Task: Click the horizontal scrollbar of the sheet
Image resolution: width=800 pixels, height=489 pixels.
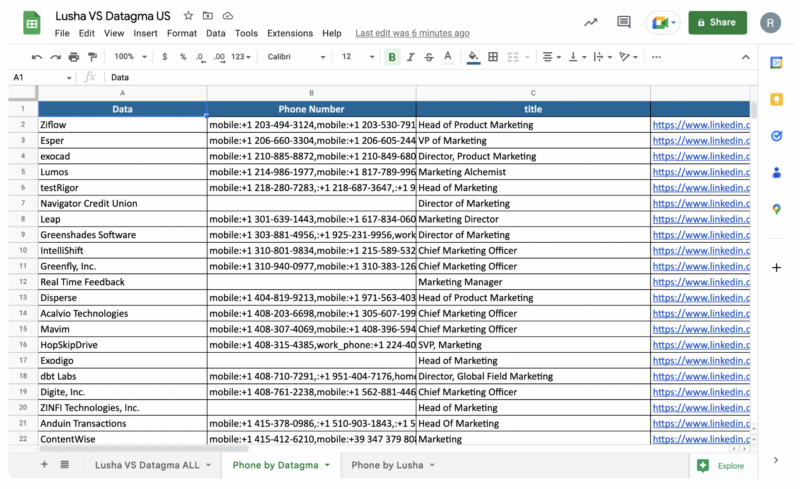Action: (x=143, y=449)
